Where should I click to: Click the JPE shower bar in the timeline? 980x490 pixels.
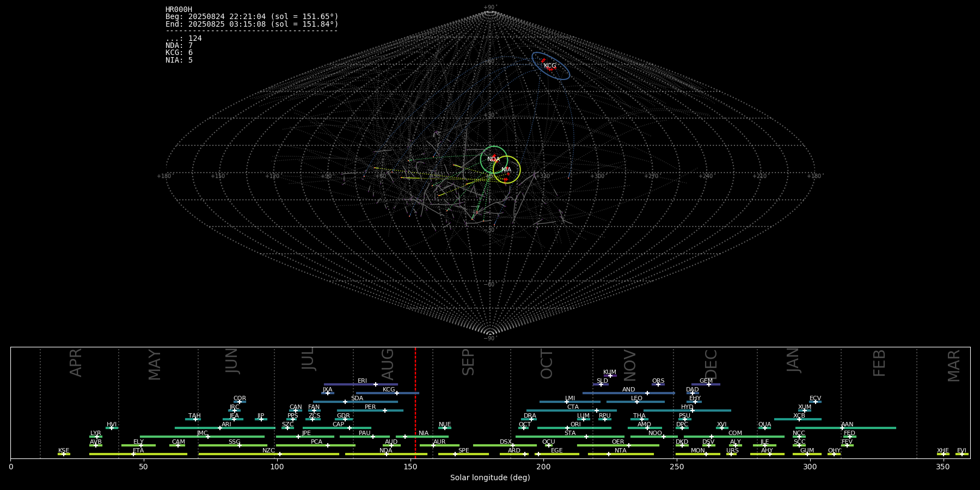click(x=305, y=437)
